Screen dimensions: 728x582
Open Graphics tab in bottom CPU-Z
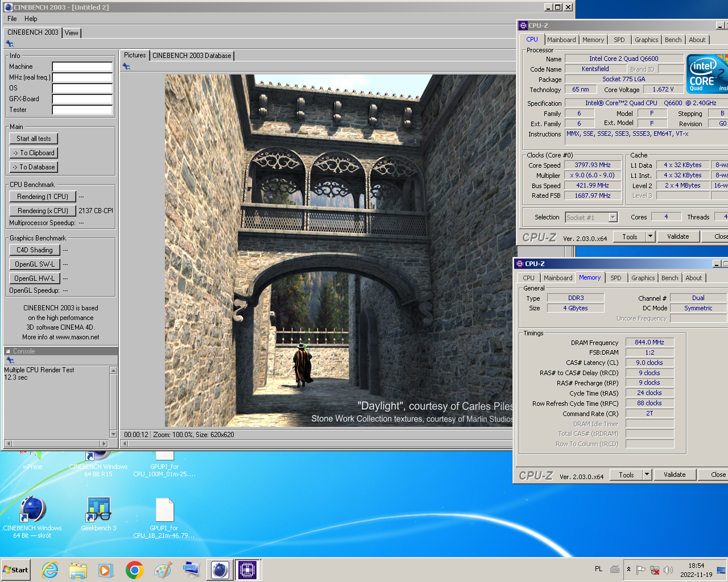643,278
